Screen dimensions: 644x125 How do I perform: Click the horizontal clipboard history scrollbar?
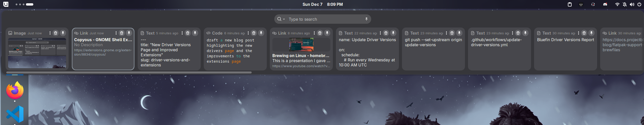(129, 72)
